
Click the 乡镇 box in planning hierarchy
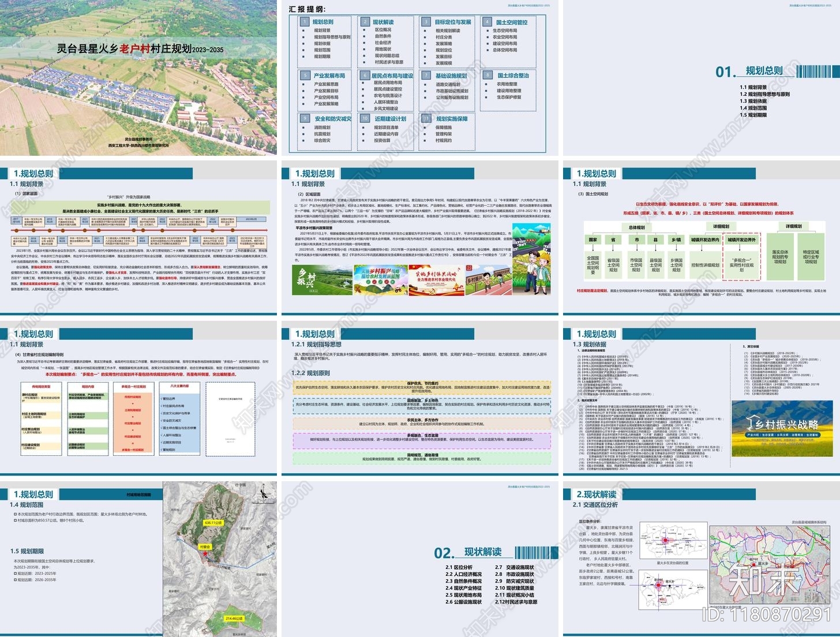coord(676,239)
